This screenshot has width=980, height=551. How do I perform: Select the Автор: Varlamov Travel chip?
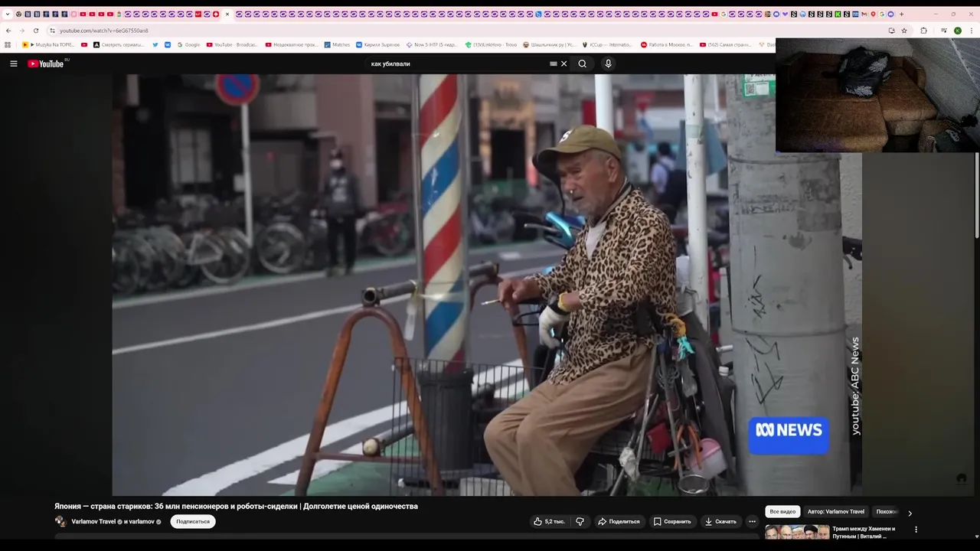(x=836, y=511)
